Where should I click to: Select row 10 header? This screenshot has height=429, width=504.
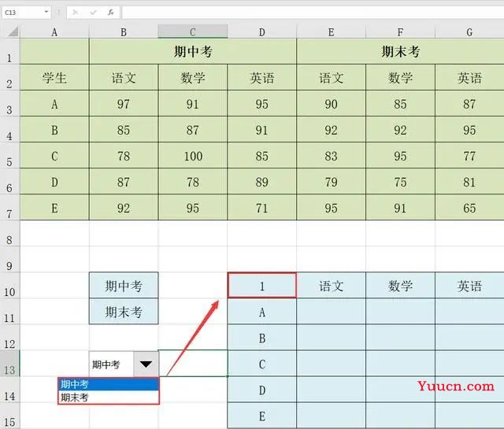pyautogui.click(x=9, y=286)
